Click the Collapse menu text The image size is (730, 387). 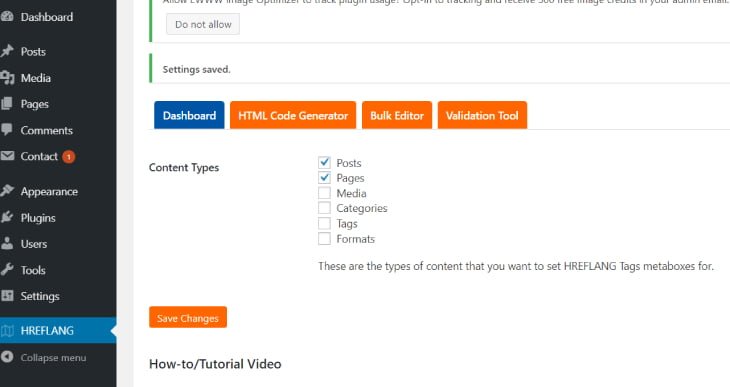(x=54, y=358)
